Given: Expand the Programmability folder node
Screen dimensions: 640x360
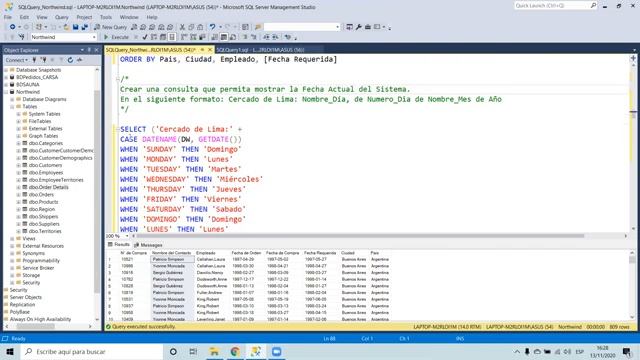Looking at the screenshot, I should pos(12,261).
